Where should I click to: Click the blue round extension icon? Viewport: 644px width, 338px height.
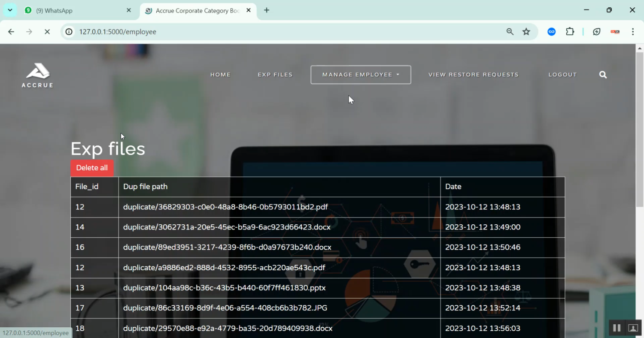pos(552,32)
